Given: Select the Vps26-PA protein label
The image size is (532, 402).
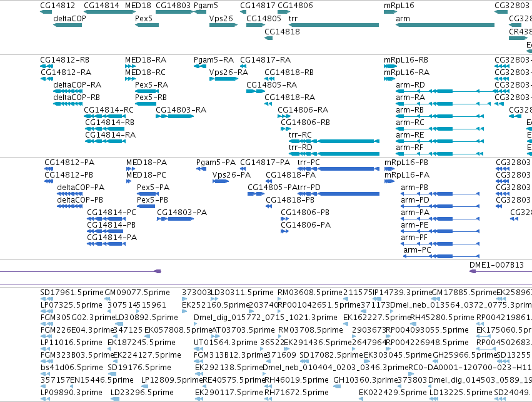Looking at the screenshot, I should (x=231, y=175).
